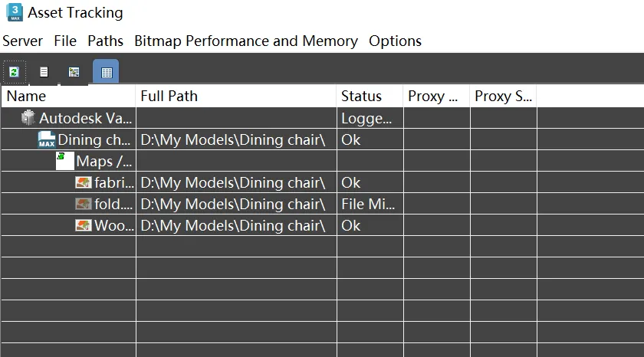This screenshot has height=357, width=644.
Task: Open Bitmap Performance and Memory menu
Action: point(246,41)
